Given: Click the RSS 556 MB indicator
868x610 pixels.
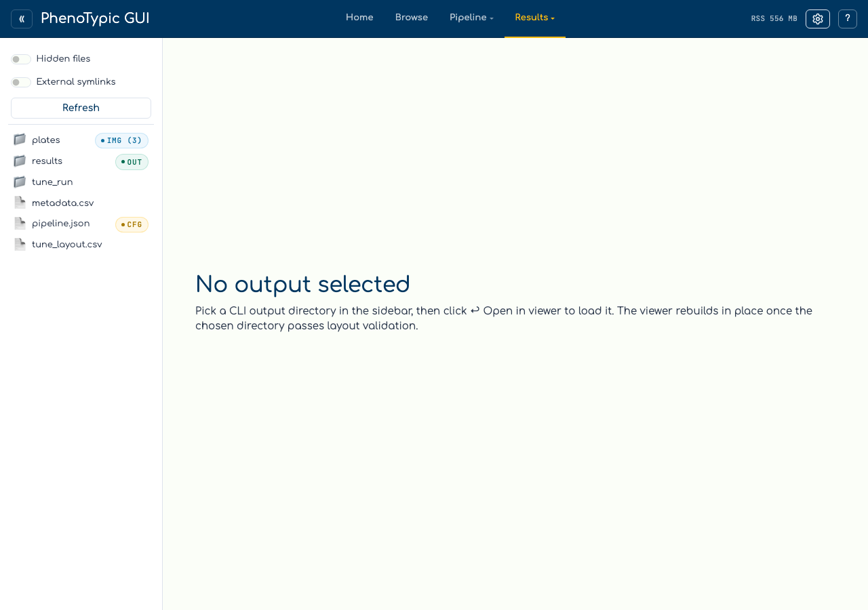Looking at the screenshot, I should [x=774, y=19].
